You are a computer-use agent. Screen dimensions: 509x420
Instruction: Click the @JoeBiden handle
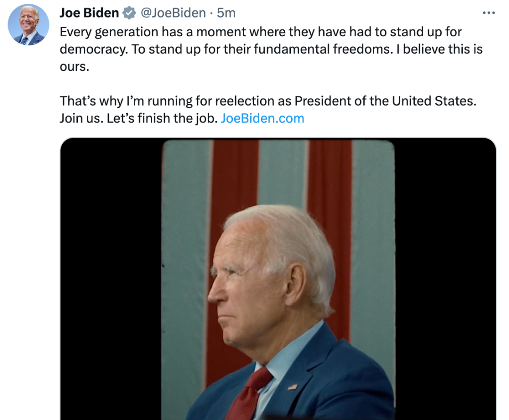pyautogui.click(x=173, y=13)
